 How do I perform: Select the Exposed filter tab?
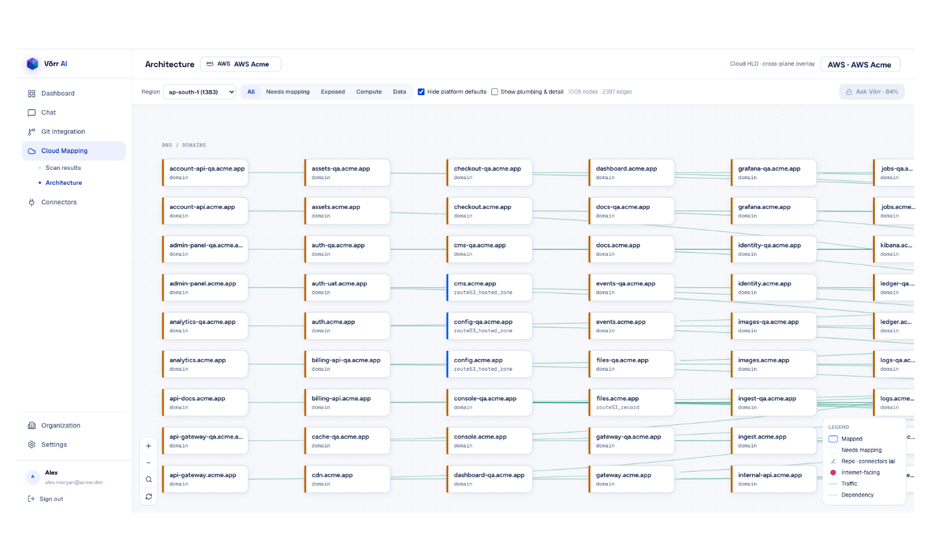pos(333,92)
